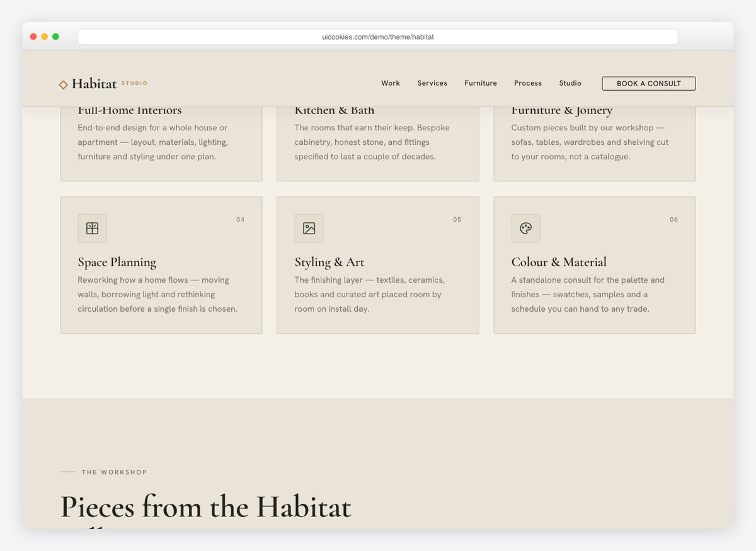Click the Styling & Art picture icon

(x=309, y=228)
